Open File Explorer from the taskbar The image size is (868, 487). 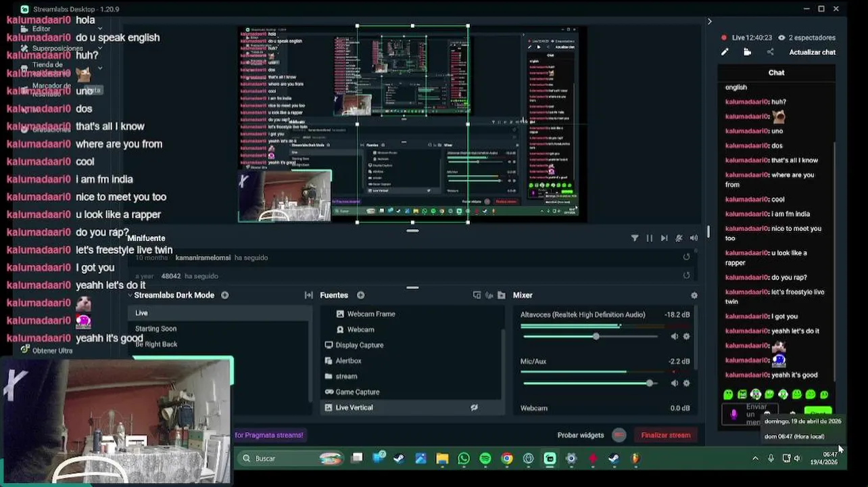(x=442, y=459)
